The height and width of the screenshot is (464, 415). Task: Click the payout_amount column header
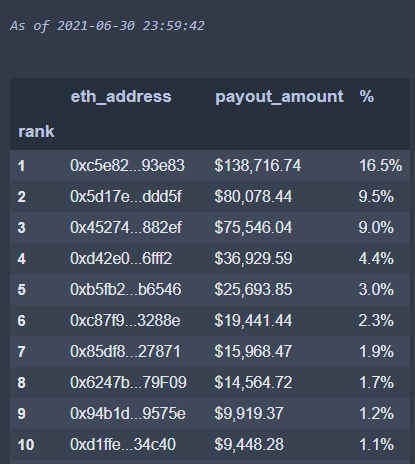tap(279, 97)
